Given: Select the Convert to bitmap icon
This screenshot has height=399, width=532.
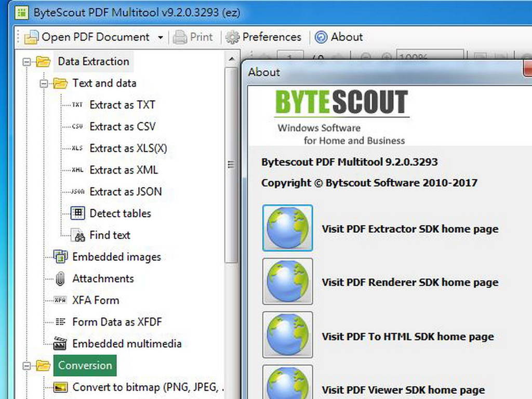Looking at the screenshot, I should (60, 387).
